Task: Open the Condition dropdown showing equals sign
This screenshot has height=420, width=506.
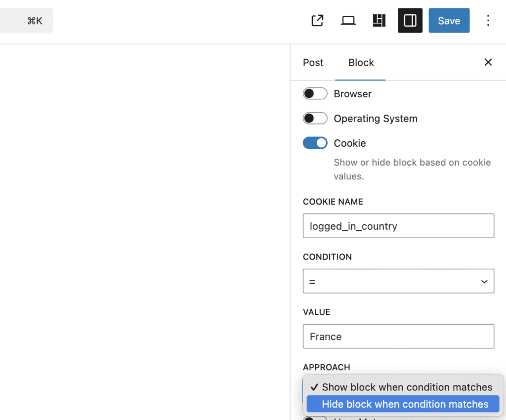Action: (x=398, y=281)
